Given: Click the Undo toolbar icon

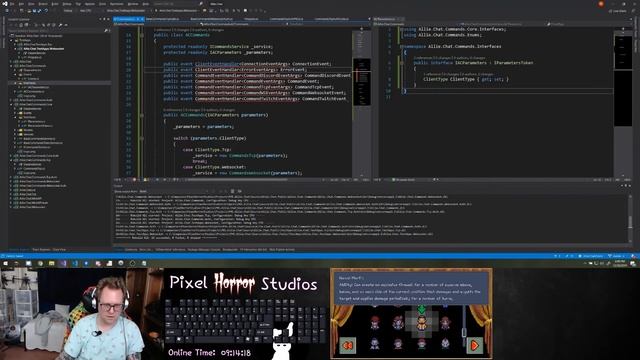Looking at the screenshot, I should (46, 11).
